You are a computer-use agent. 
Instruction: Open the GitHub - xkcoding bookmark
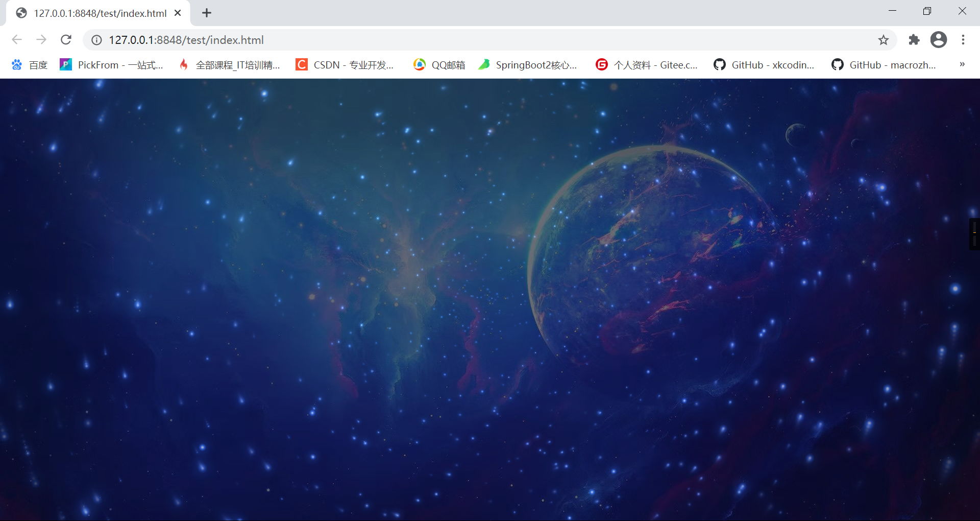point(764,65)
